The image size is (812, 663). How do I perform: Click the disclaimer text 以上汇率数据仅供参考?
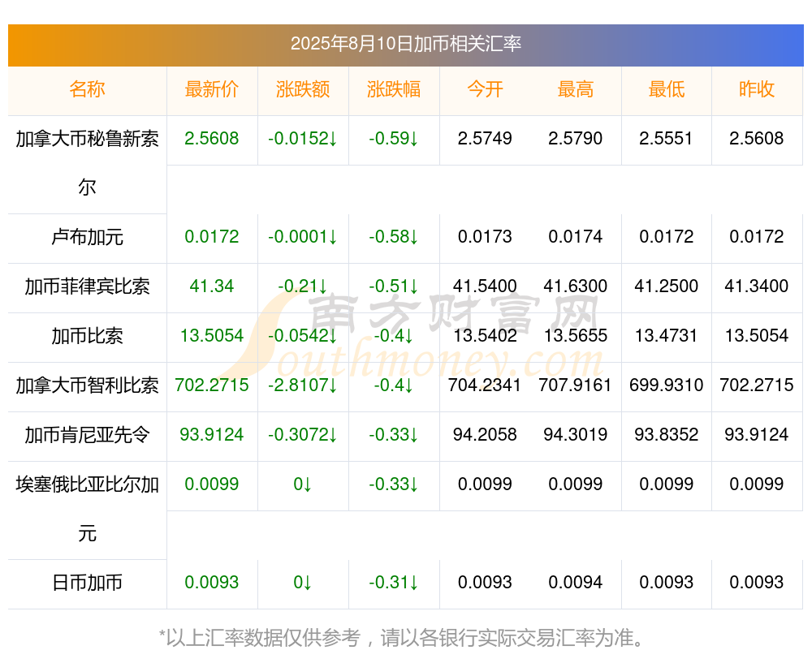(262, 638)
